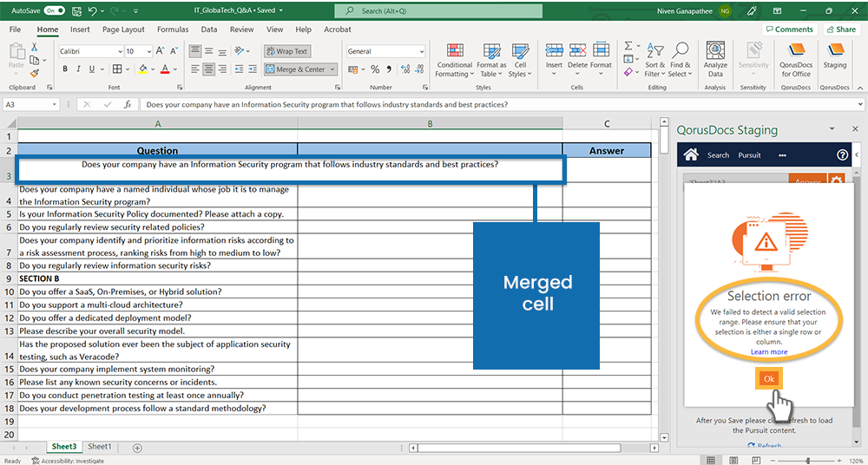Open the font size dropdown

pos(148,51)
